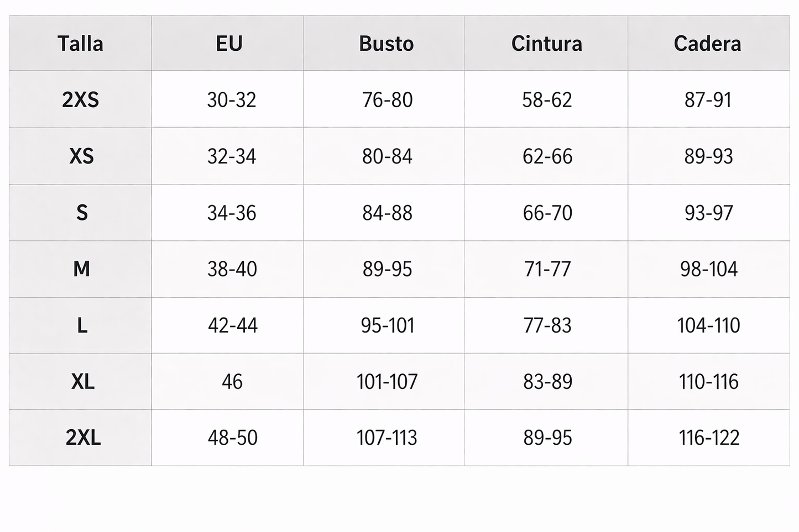Click the Talla column header

click(80, 44)
